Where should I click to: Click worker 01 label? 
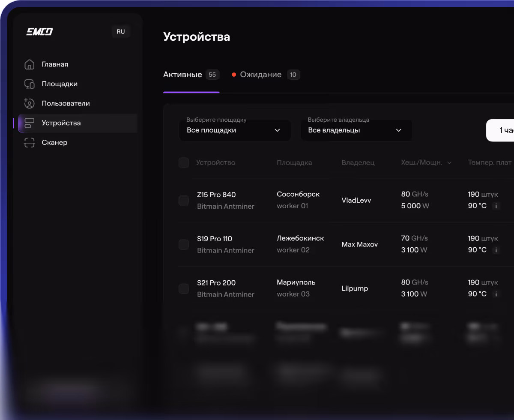[x=292, y=206]
